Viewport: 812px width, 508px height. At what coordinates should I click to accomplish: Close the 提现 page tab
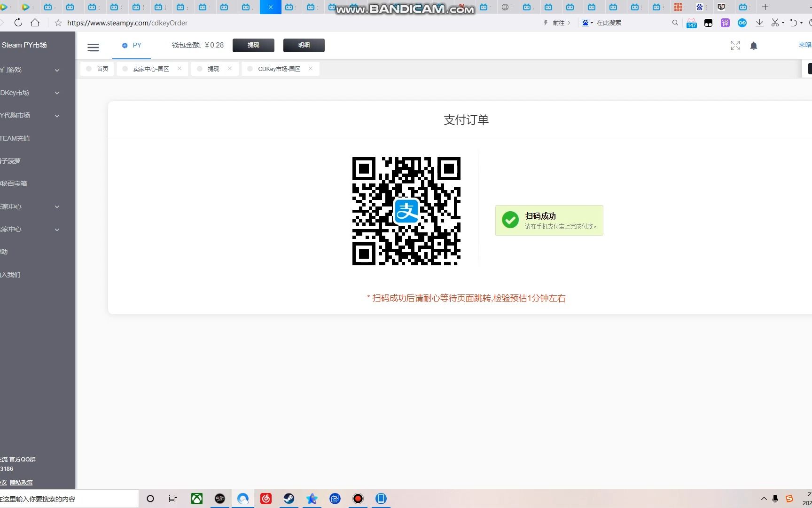point(230,69)
